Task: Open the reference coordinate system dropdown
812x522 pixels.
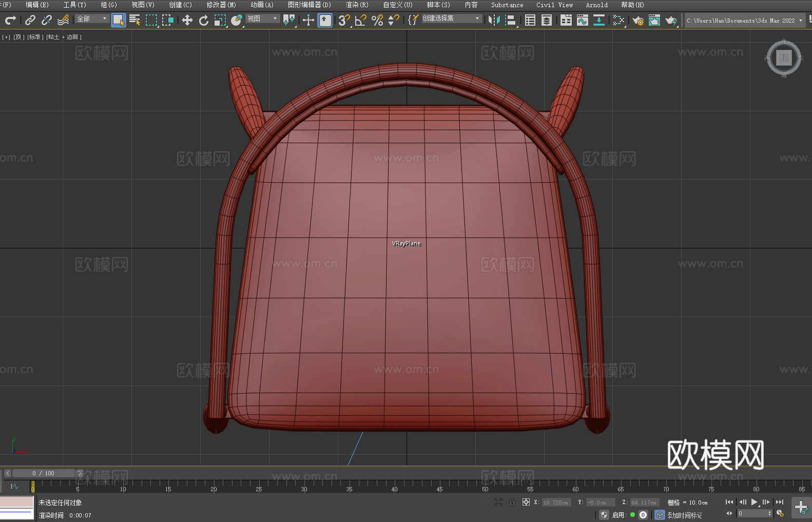Action: (262, 18)
